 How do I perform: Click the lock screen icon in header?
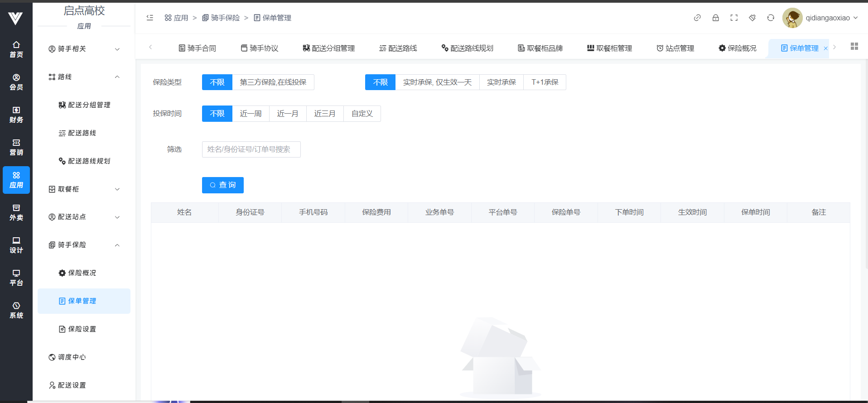[715, 18]
